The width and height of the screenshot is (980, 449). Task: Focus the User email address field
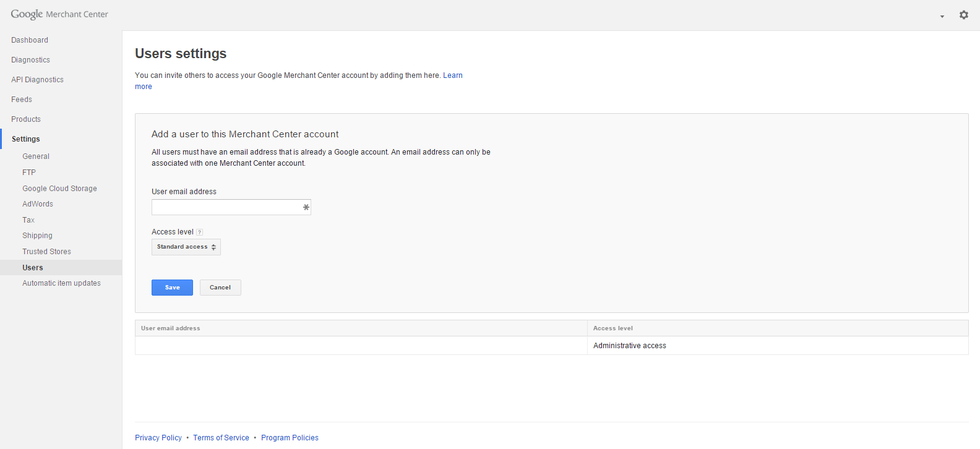click(x=231, y=207)
